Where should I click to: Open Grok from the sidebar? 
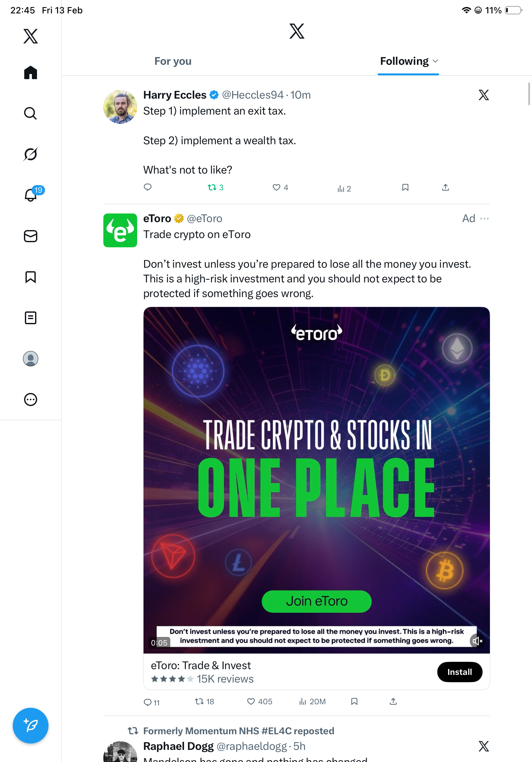tap(30, 154)
